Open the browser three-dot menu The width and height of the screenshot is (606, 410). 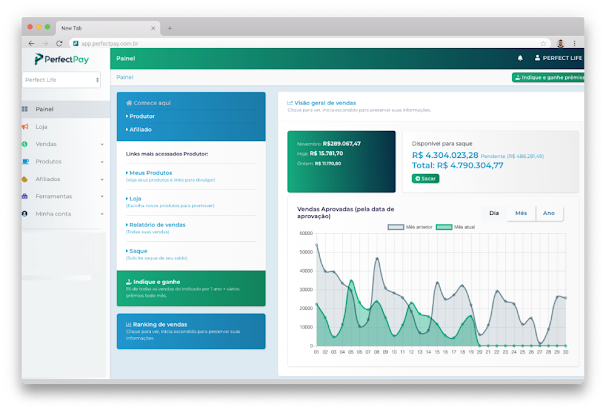(575, 43)
